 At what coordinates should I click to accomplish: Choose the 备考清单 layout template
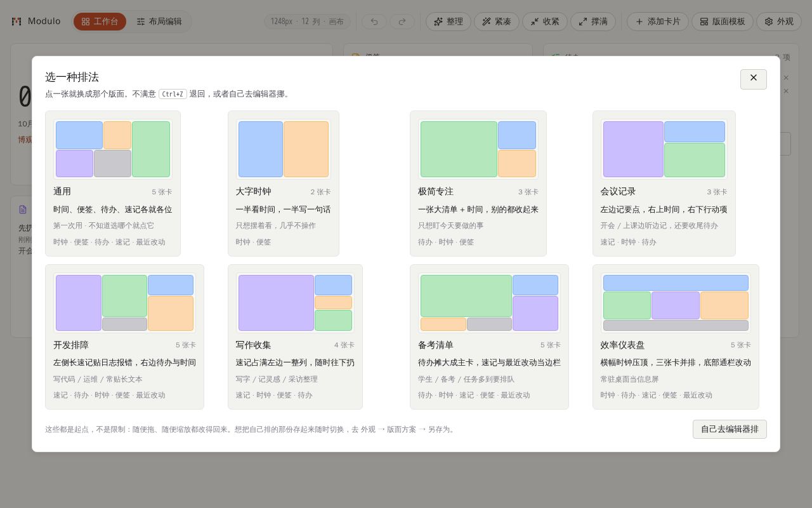point(489,337)
